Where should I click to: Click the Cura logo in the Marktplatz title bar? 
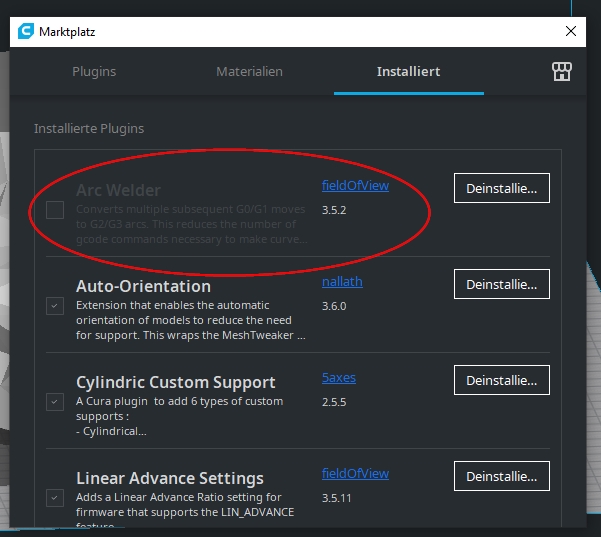click(x=26, y=31)
